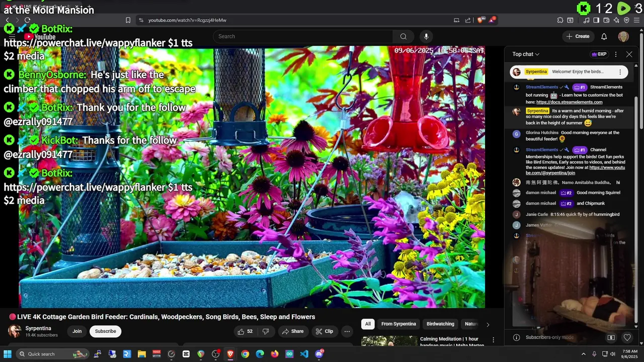Open live chat more options menu
The height and width of the screenshot is (362, 644).
click(616, 54)
